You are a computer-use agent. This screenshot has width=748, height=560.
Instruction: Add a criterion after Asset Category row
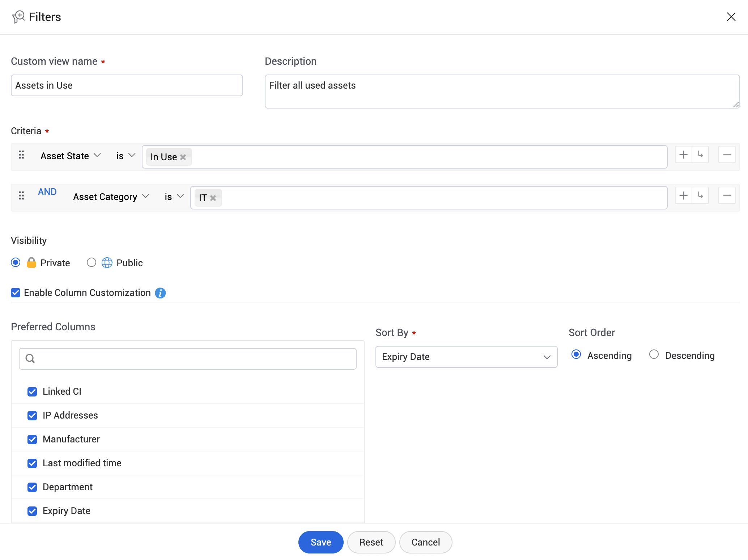(x=683, y=196)
